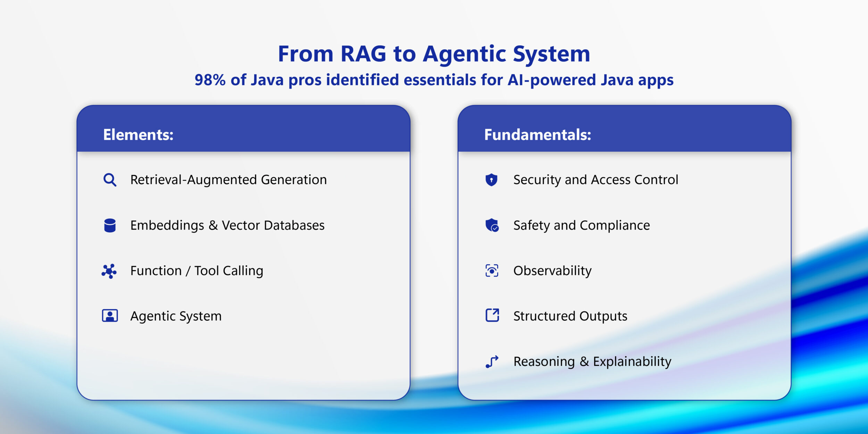This screenshot has width=868, height=434.
Task: Click the Elements: panel header
Action: pos(138,135)
